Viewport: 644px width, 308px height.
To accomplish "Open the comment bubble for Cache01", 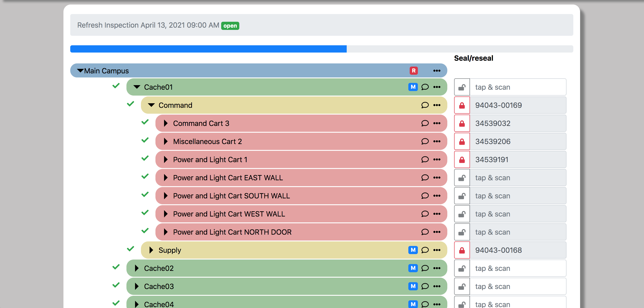I will [x=425, y=87].
